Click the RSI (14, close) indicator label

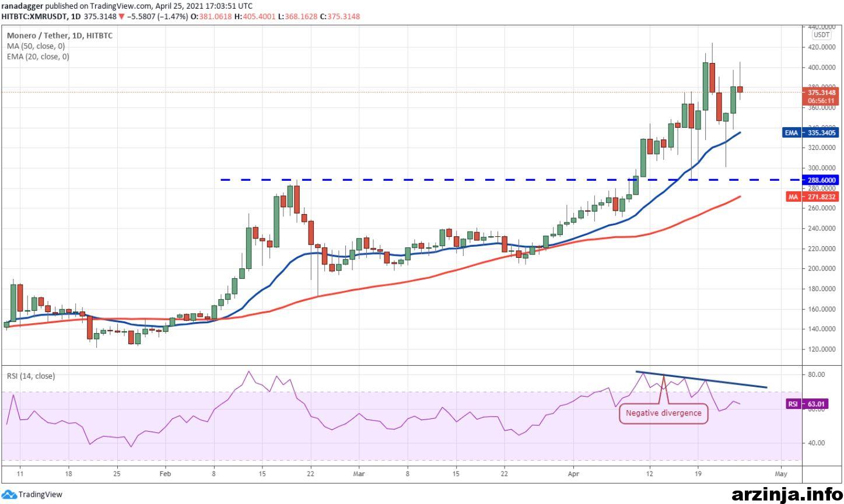31,376
